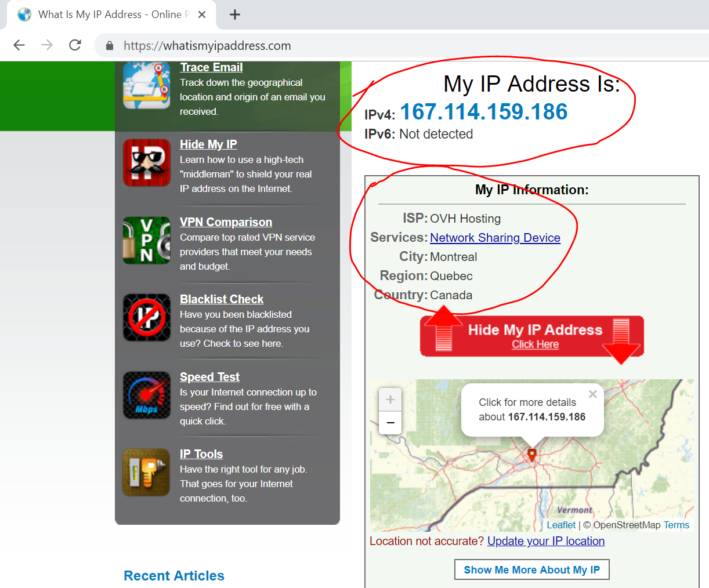709x588 pixels.
Task: Open the Trace Email map icon
Action: (147, 86)
